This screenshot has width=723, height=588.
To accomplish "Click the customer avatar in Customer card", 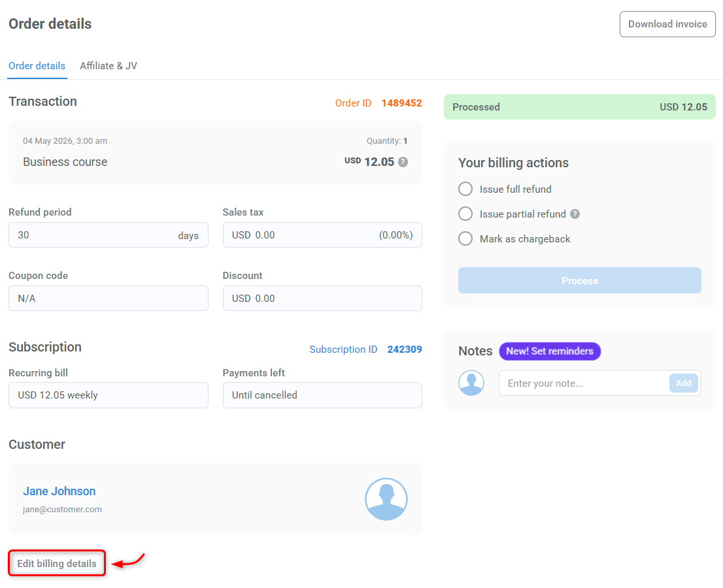I will pos(386,499).
